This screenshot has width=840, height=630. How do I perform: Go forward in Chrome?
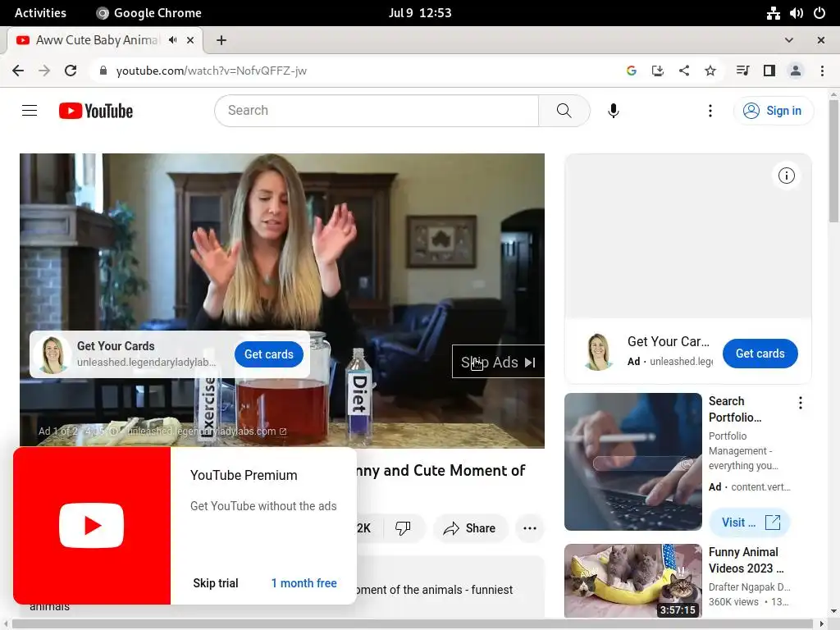[44, 71]
